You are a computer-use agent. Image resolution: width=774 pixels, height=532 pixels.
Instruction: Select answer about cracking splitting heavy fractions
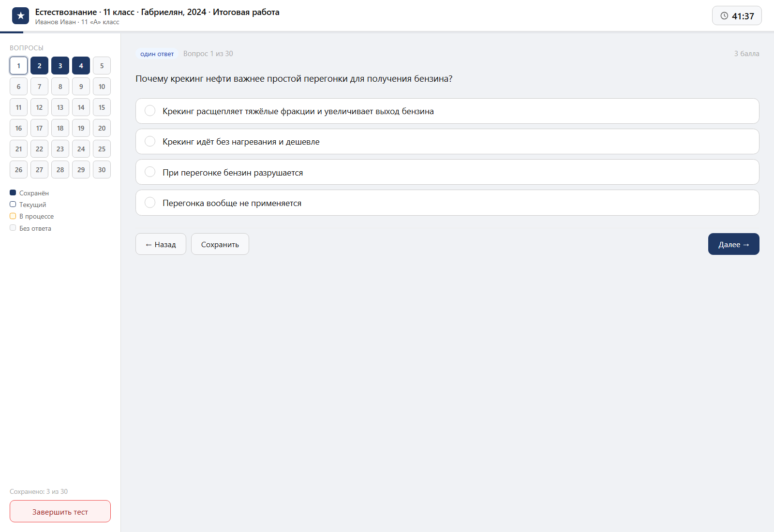pyautogui.click(x=447, y=111)
